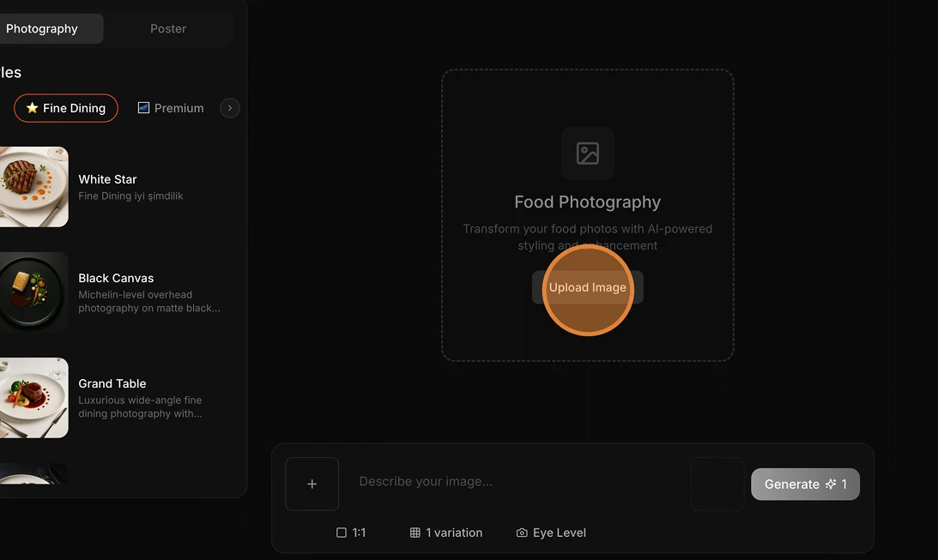Click the sparkle icon inside the Generate button
Image resolution: width=938 pixels, height=560 pixels.
point(830,484)
